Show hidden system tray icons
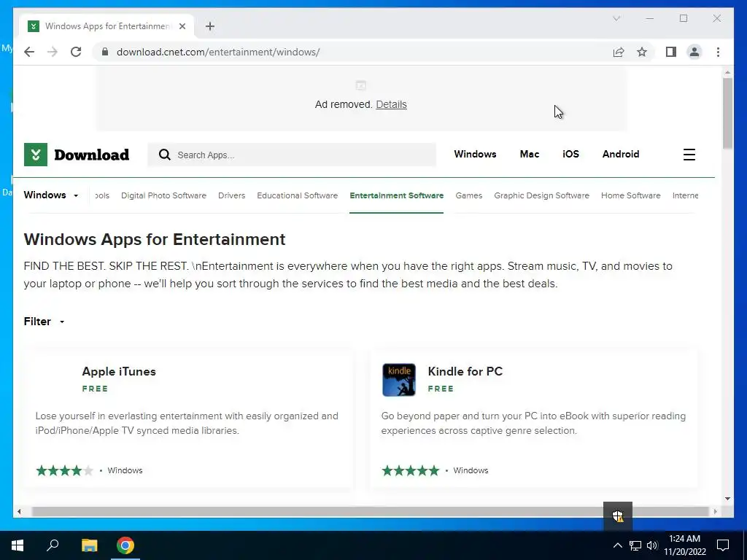 (617, 545)
